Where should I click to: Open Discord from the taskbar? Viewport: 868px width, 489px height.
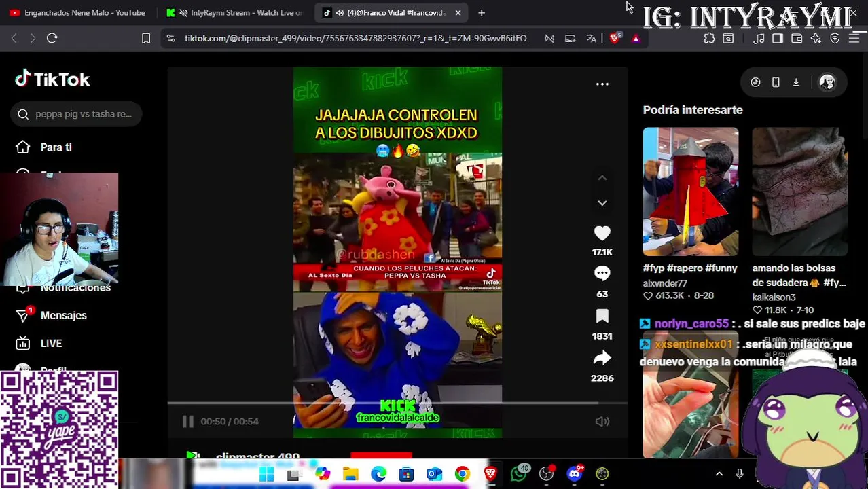click(575, 473)
